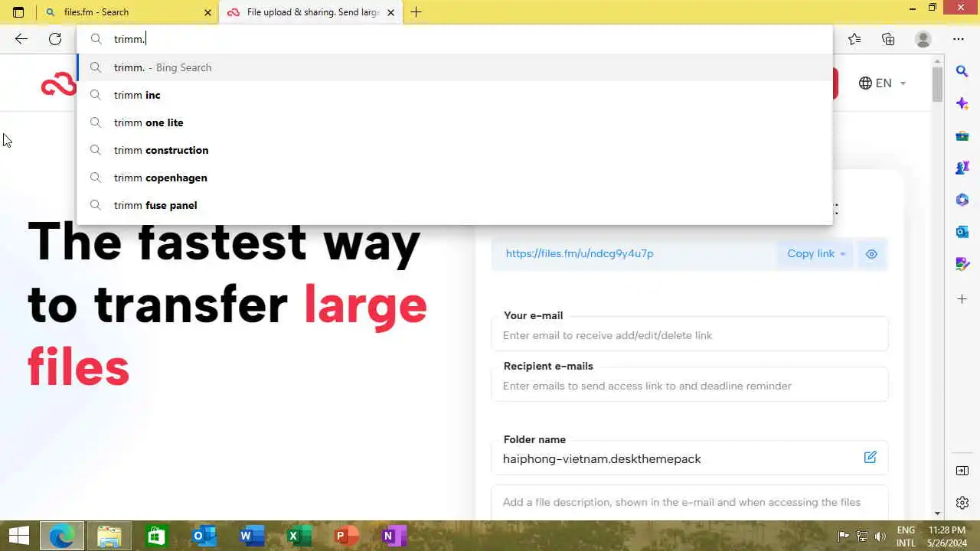Screen dimensions: 980x551
Task: Toggle the sidebar hide panel icon
Action: [962, 471]
